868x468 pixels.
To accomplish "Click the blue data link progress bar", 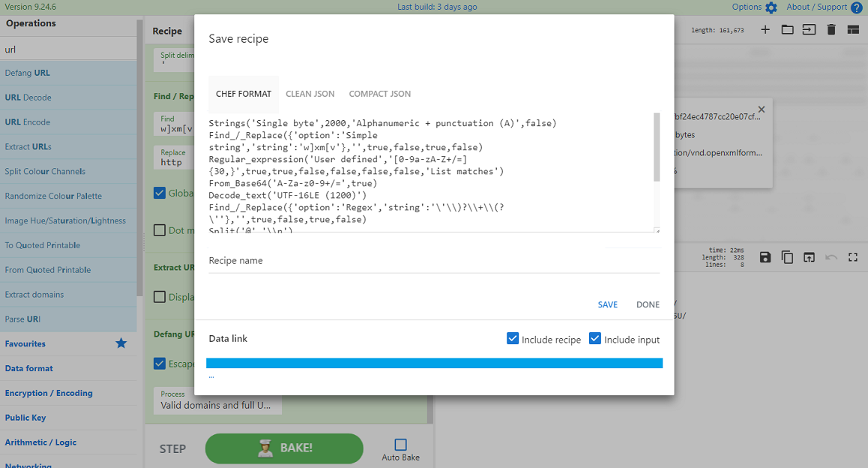I will pyautogui.click(x=434, y=363).
